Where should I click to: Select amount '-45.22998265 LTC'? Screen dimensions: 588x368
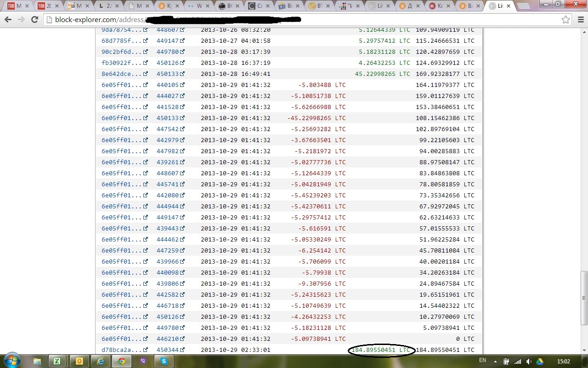(317, 118)
